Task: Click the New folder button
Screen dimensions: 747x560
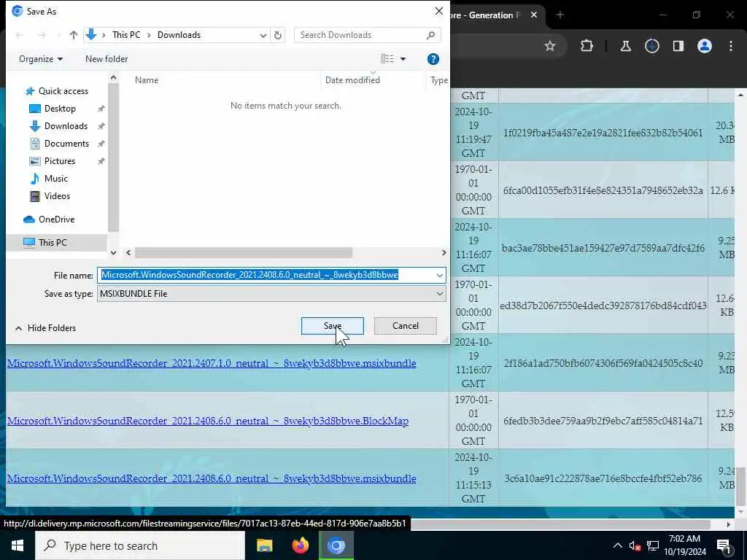Action: coord(107,59)
